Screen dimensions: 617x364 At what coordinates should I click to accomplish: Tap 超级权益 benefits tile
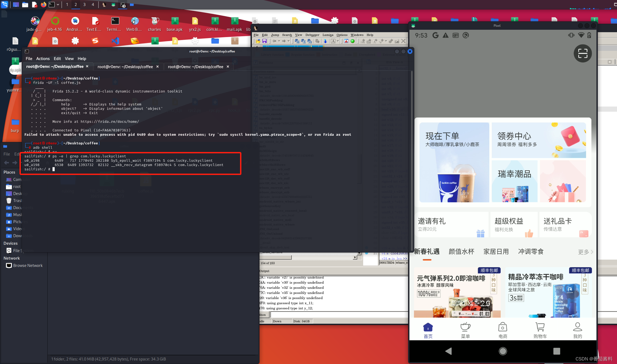pos(514,225)
